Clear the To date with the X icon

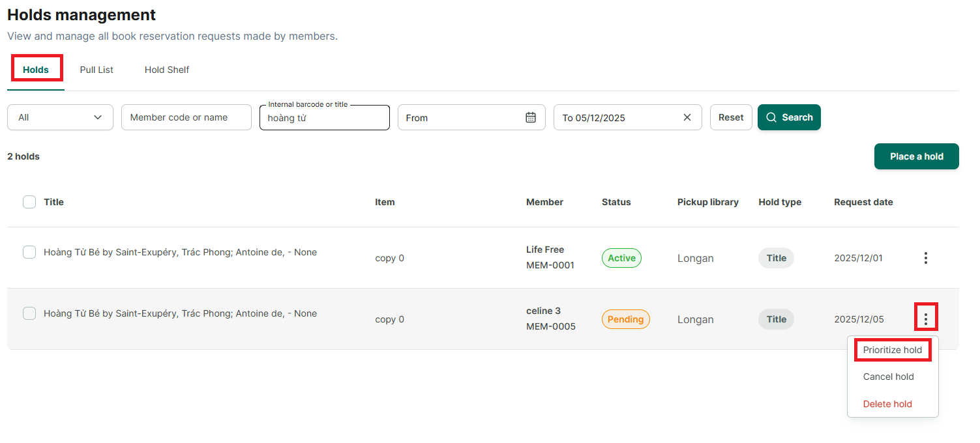click(x=687, y=117)
